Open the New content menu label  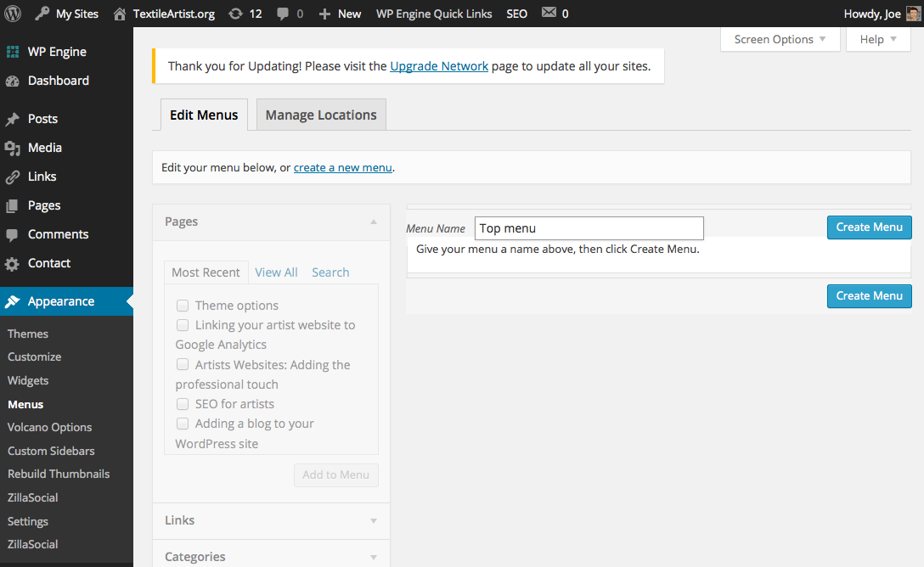pyautogui.click(x=349, y=14)
